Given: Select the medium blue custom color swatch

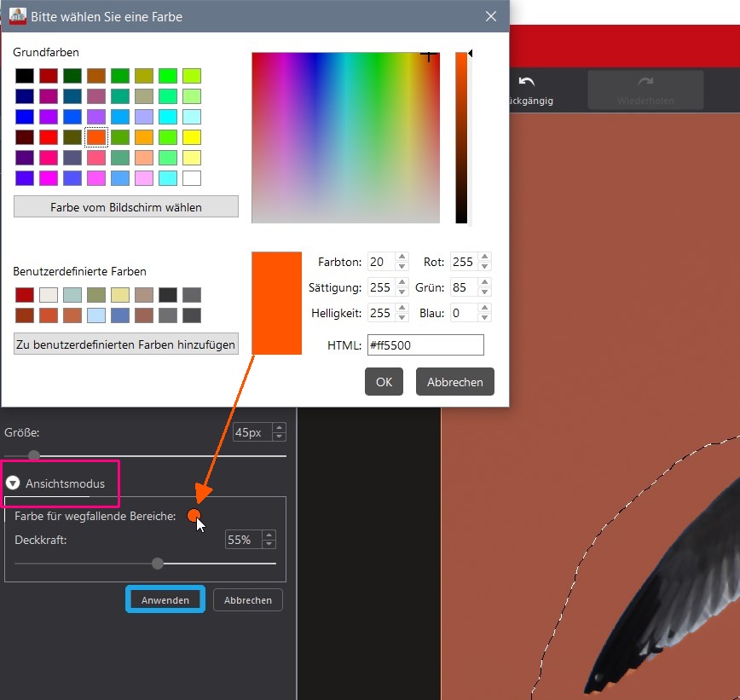Looking at the screenshot, I should pyautogui.click(x=120, y=315).
